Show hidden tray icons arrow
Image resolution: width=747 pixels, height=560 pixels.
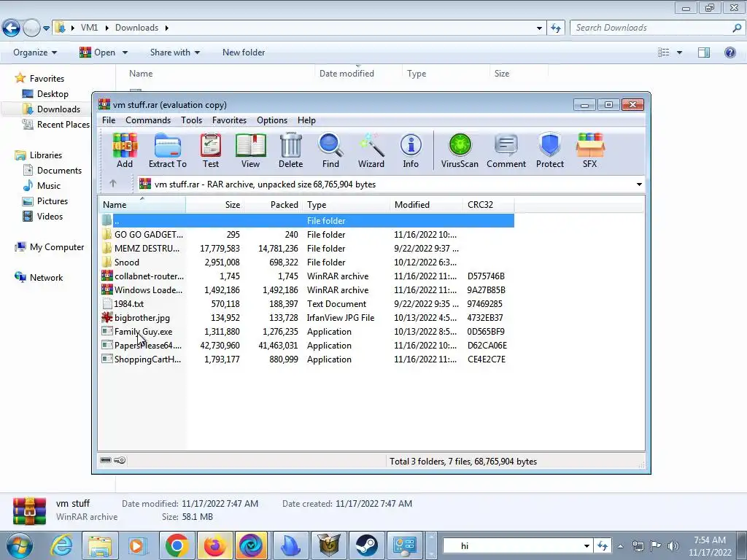[620, 546]
